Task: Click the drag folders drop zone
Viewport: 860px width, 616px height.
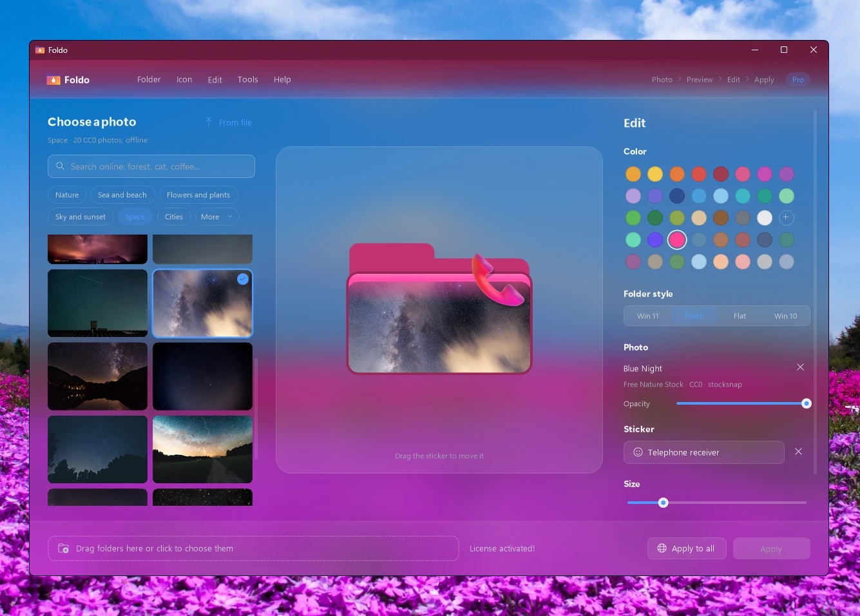Action: tap(254, 548)
